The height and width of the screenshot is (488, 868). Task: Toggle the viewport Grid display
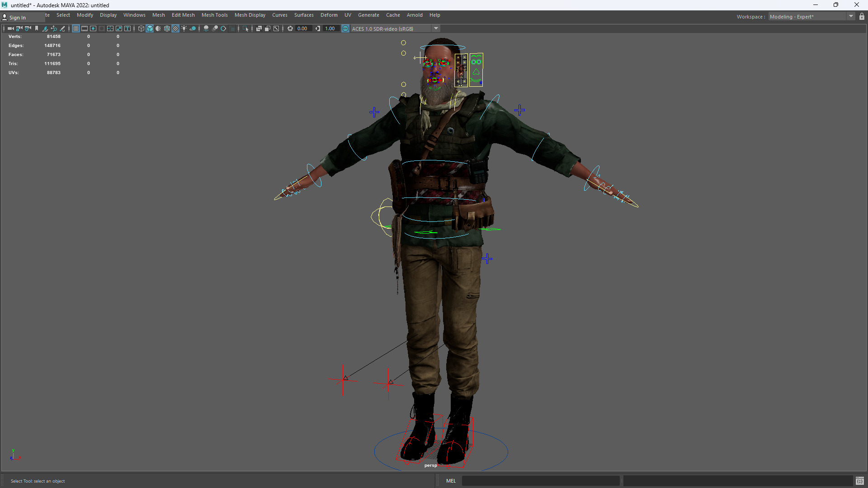[x=76, y=28]
